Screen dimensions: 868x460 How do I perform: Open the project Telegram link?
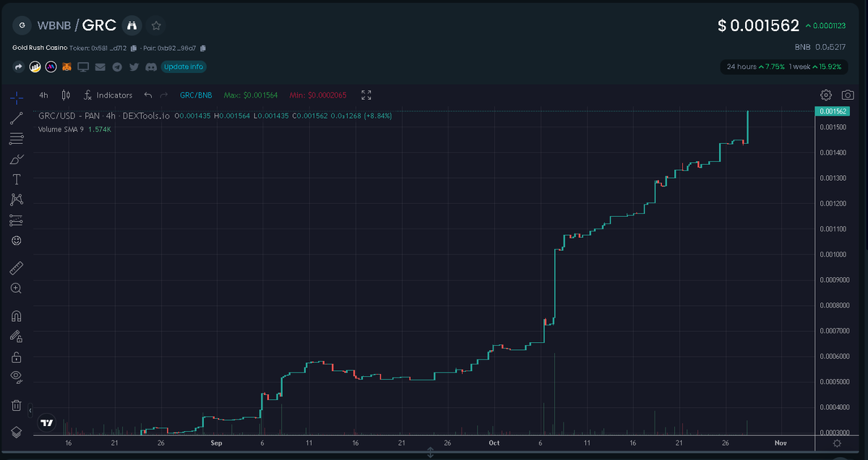tap(116, 67)
